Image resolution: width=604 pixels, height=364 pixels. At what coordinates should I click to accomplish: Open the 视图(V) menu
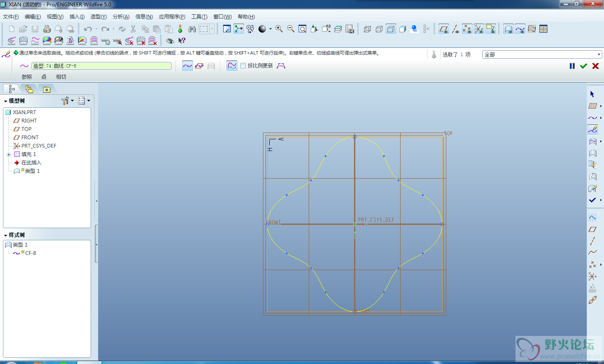point(55,17)
